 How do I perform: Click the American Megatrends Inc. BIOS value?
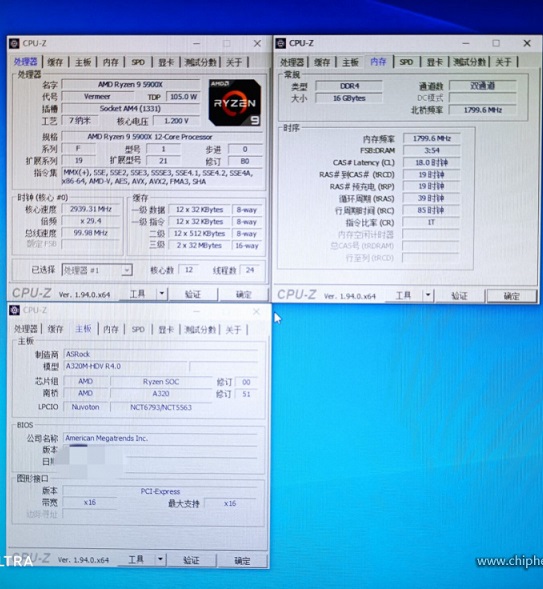(161, 438)
